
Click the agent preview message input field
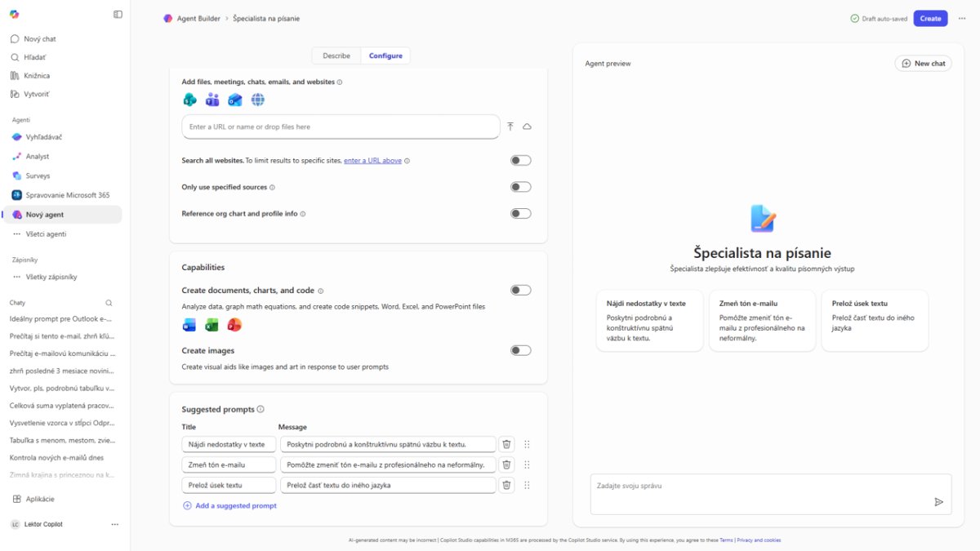tap(759, 487)
